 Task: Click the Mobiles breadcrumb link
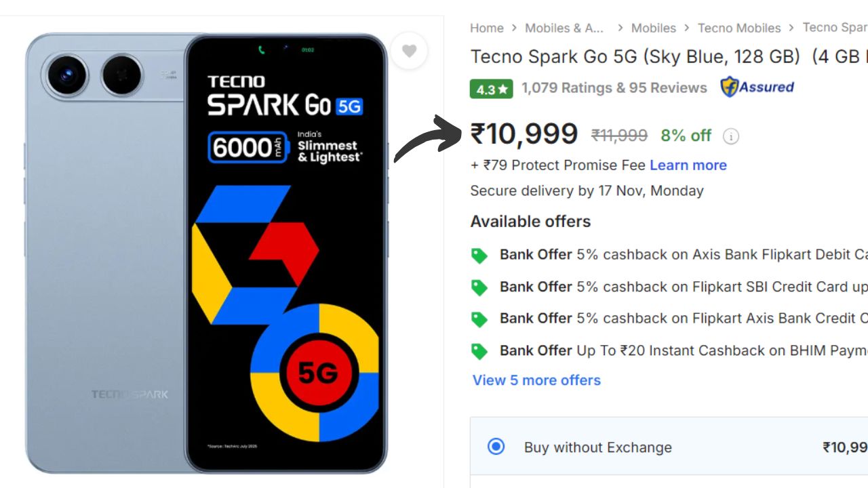(x=653, y=28)
